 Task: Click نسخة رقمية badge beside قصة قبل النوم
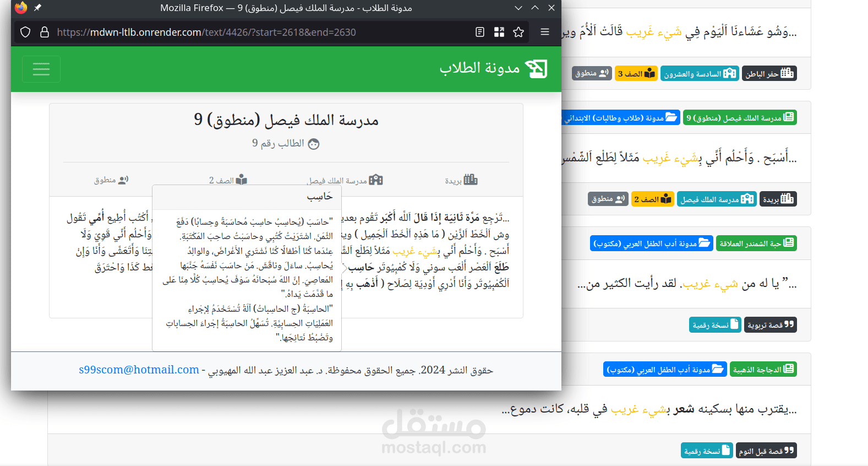[x=707, y=451]
